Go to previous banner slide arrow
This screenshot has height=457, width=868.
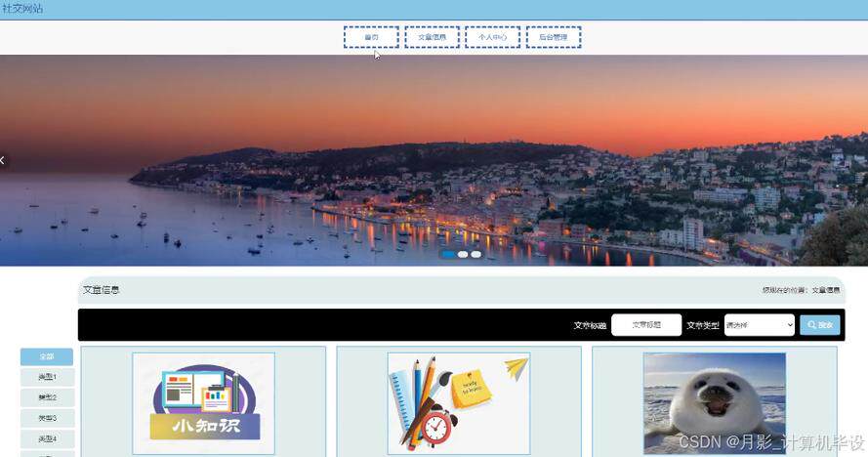3,161
